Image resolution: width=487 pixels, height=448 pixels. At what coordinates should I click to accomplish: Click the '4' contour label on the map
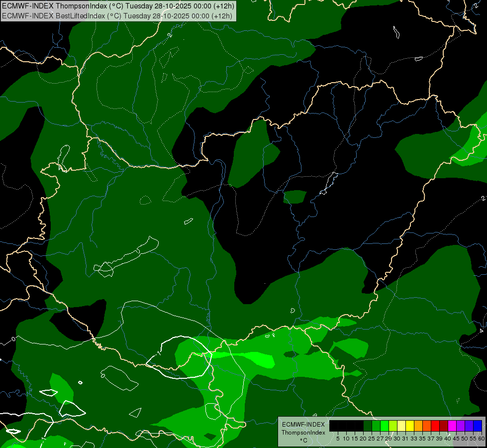[482, 331]
